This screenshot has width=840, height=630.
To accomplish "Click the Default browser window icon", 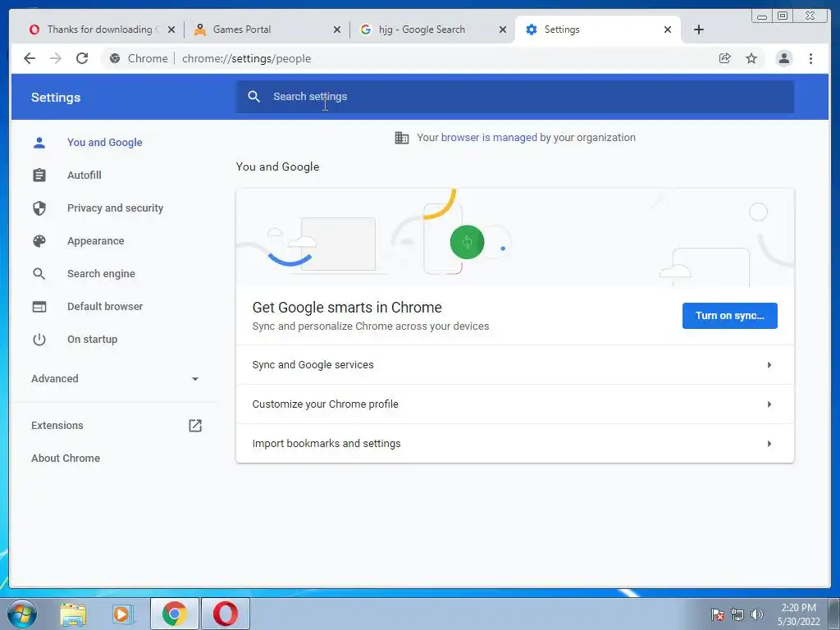I will (39, 307).
